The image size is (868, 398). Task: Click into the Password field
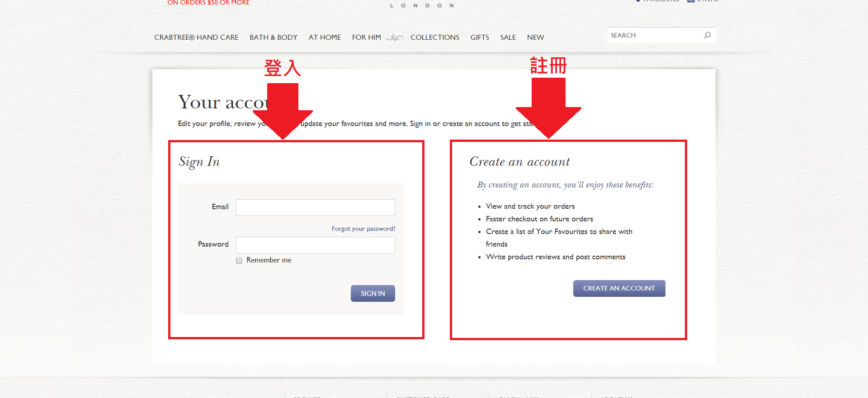pyautogui.click(x=315, y=245)
